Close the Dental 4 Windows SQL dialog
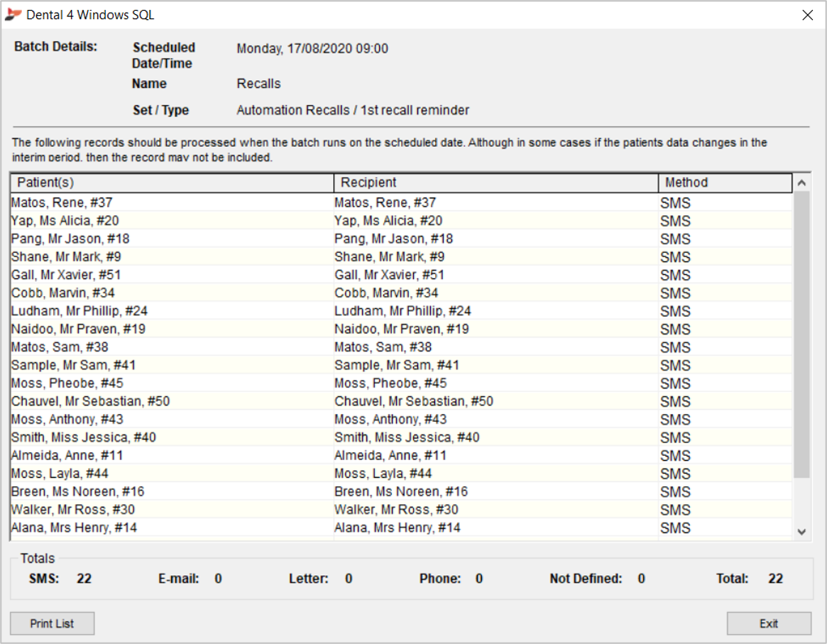The image size is (827, 644). point(808,16)
